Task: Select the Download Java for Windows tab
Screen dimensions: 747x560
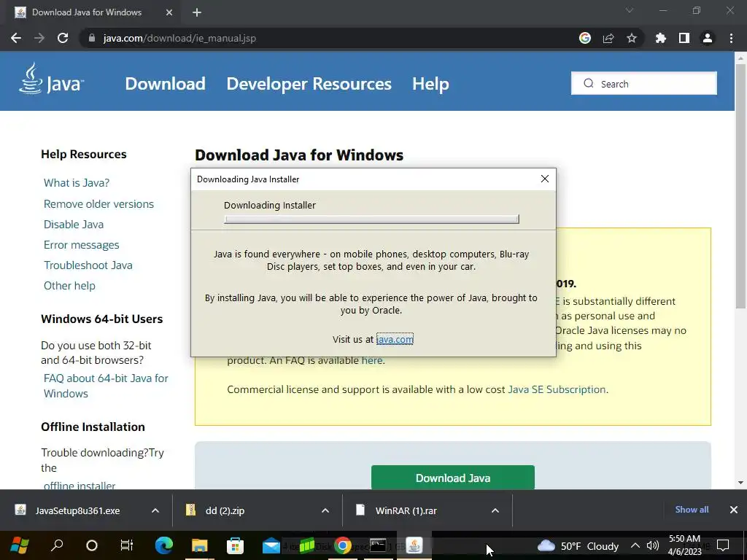Action: coord(93,12)
